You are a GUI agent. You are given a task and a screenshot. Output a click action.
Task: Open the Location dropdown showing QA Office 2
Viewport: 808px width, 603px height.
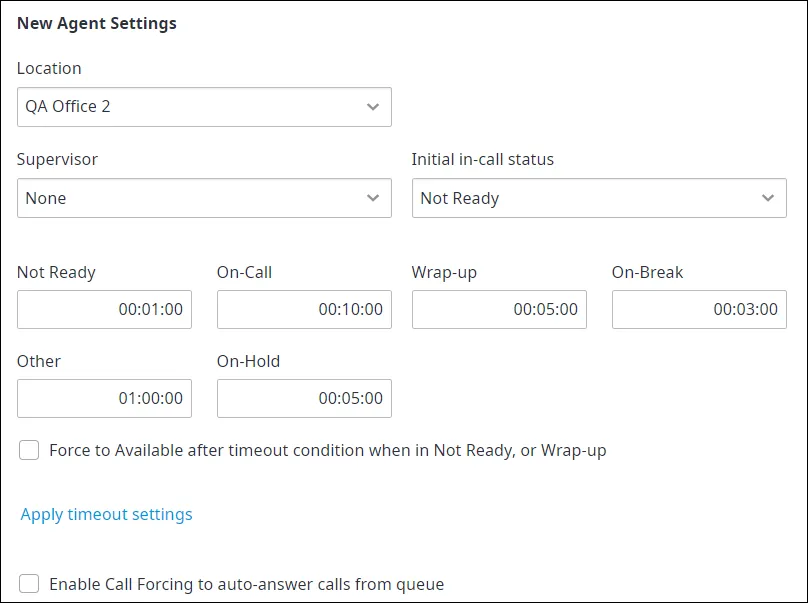tap(204, 107)
